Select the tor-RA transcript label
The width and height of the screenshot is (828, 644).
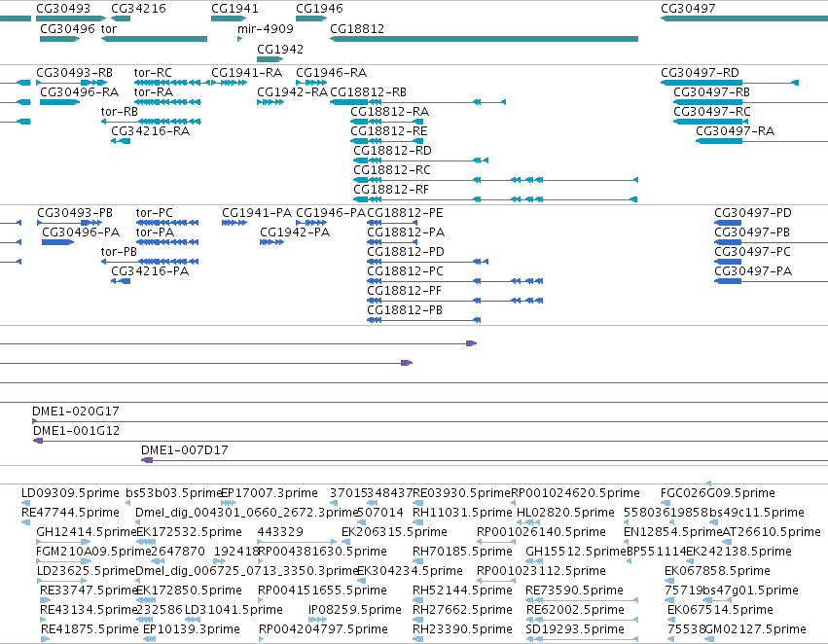click(154, 91)
